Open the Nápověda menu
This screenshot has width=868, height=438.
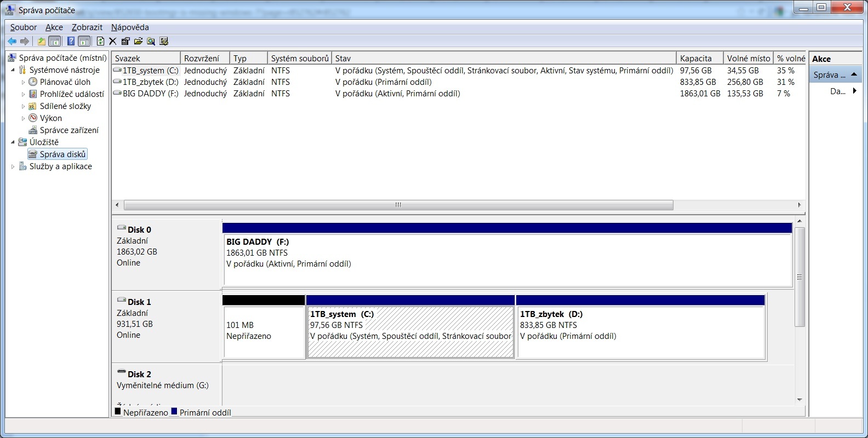[x=130, y=27]
